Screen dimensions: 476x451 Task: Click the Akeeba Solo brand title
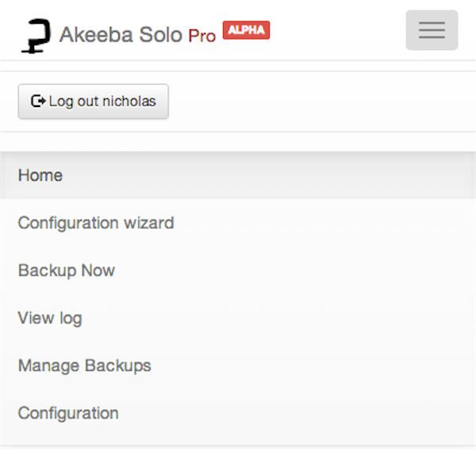pos(121,35)
